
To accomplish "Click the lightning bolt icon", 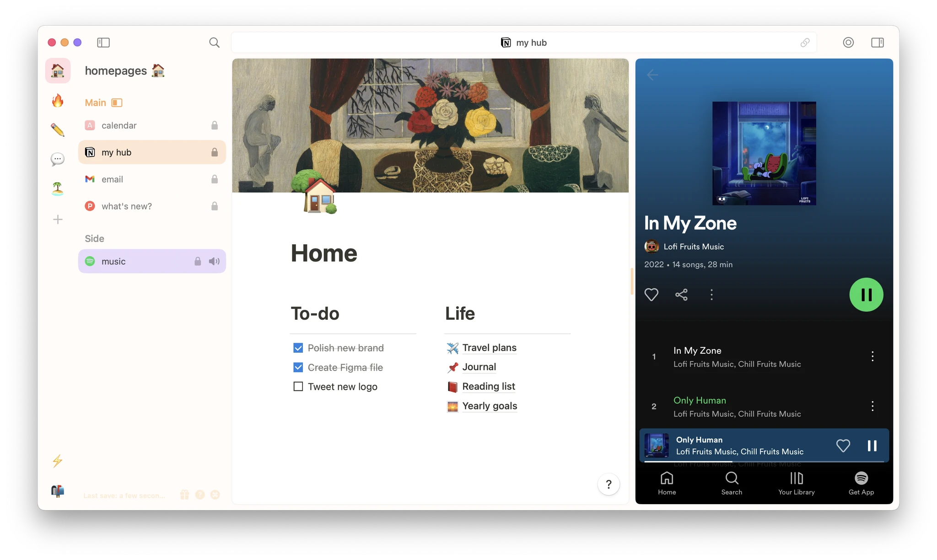I will tap(58, 461).
